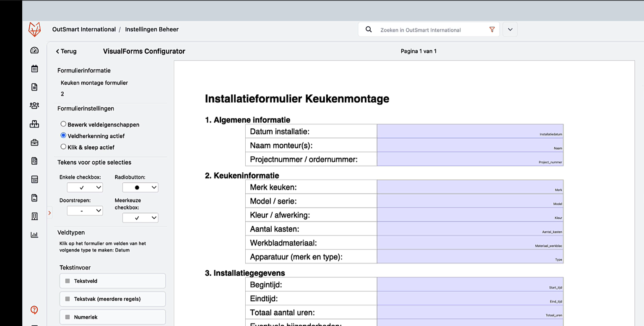
Task: Open the Enkele checkbox symbol dropdown
Action: coord(85,187)
